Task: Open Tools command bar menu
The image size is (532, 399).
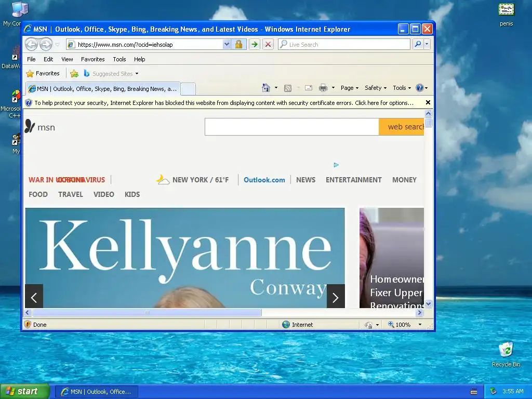Action: (402, 88)
